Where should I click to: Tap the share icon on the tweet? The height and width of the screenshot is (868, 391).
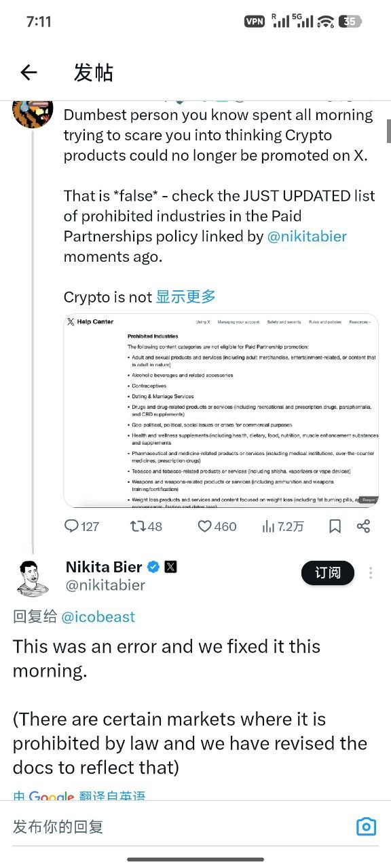(x=365, y=526)
